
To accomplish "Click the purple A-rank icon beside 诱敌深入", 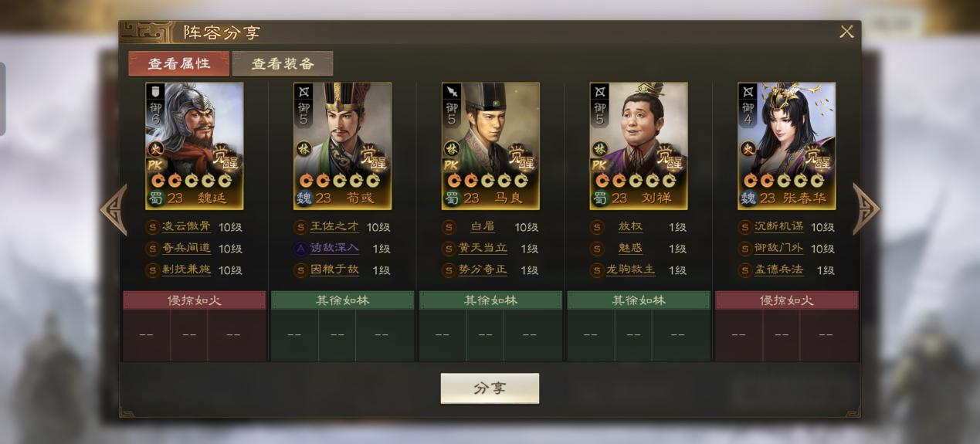I will click(x=300, y=249).
